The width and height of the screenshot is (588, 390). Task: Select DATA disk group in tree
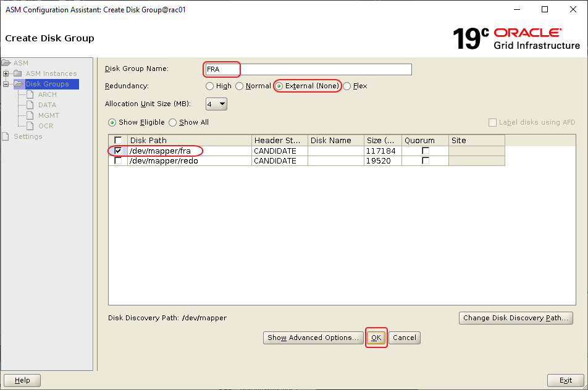(47, 105)
